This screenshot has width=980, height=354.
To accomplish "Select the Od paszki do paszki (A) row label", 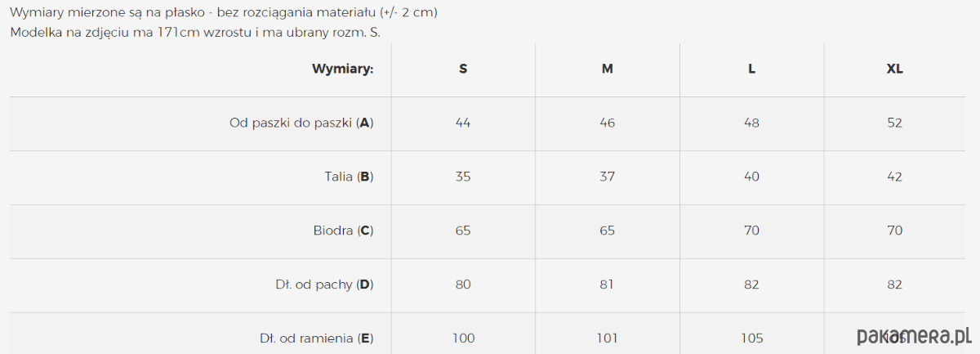I will [301, 123].
